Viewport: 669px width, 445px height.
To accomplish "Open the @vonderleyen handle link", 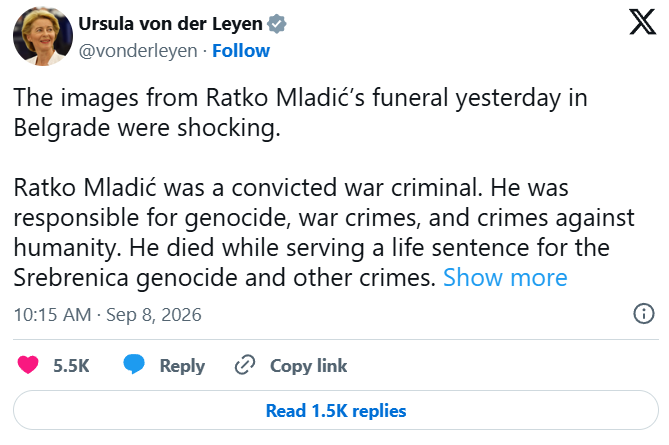I will [x=138, y=51].
